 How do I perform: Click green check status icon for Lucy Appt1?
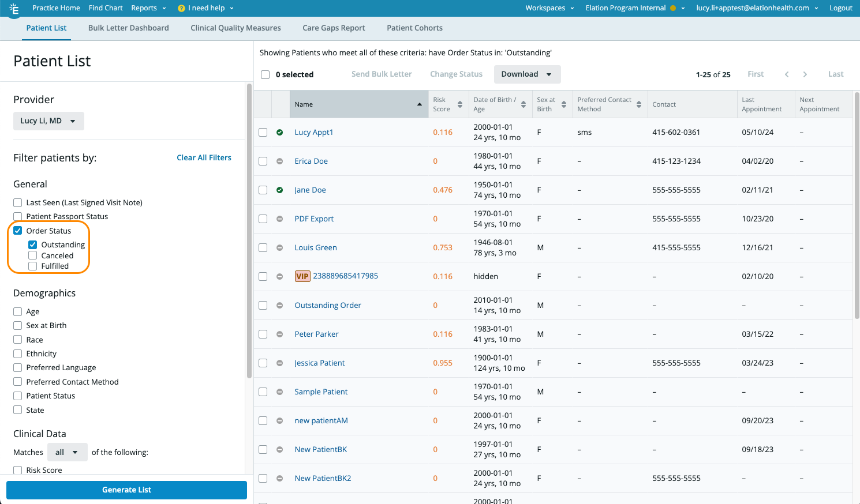click(280, 132)
